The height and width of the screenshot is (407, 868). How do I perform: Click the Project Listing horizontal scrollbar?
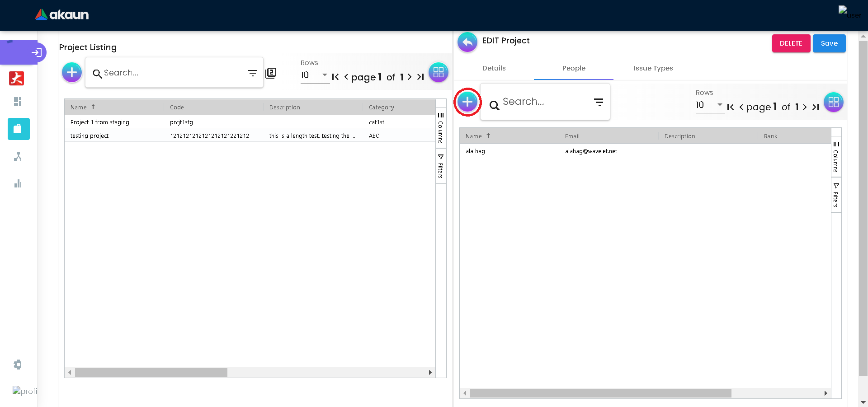click(x=151, y=373)
